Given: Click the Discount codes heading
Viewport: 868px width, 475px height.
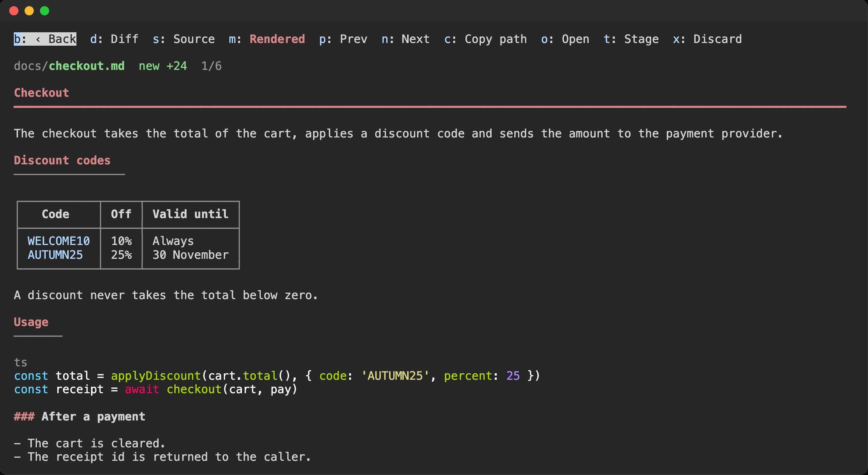Looking at the screenshot, I should pyautogui.click(x=62, y=161).
